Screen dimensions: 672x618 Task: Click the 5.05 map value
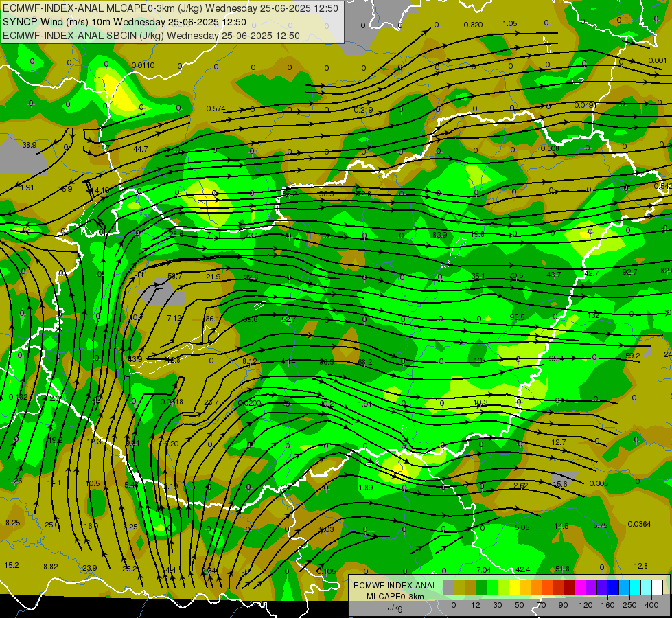tap(522, 527)
